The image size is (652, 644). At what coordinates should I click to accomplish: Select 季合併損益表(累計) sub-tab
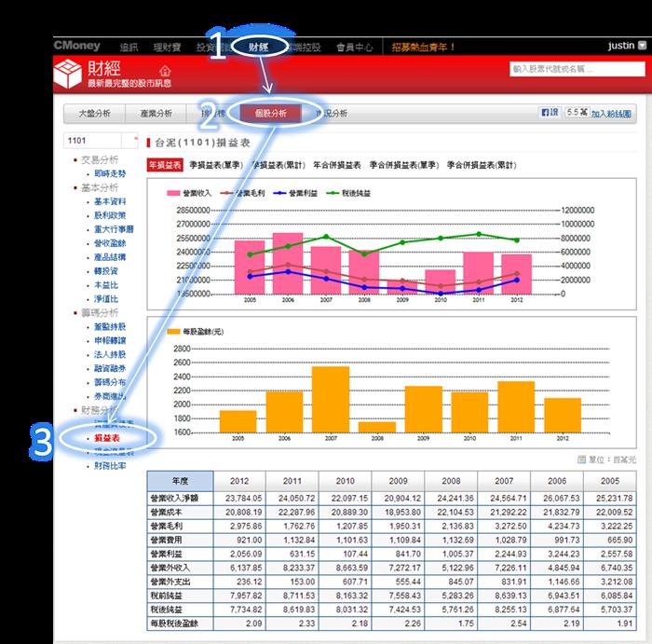482,165
